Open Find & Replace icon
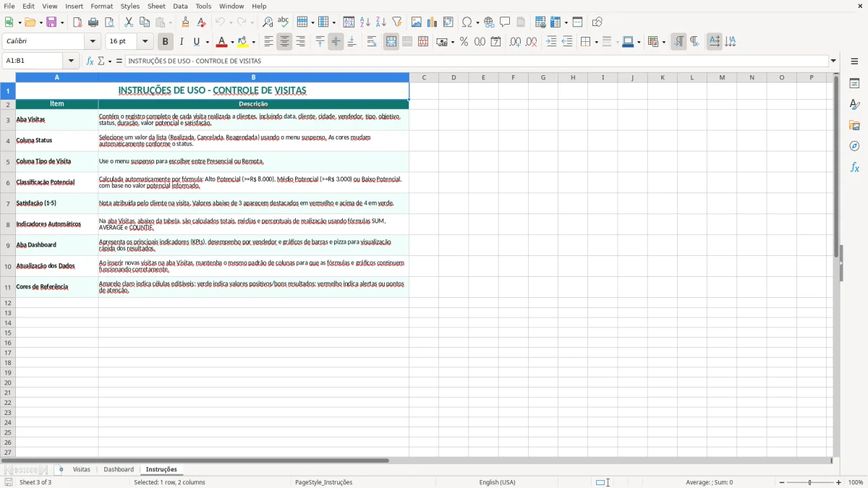This screenshot has width=868, height=488. click(268, 22)
